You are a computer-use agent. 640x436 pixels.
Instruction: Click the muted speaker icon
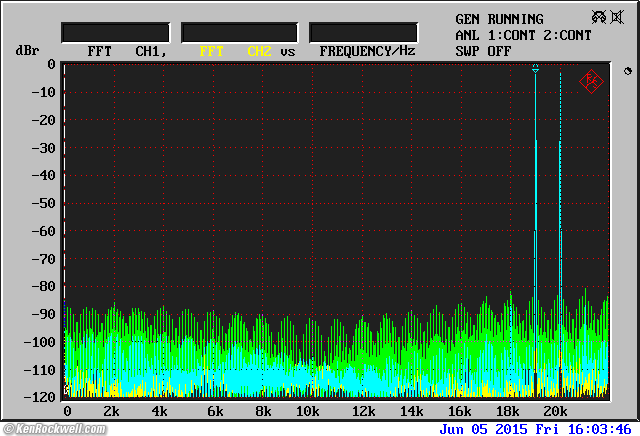tap(617, 17)
